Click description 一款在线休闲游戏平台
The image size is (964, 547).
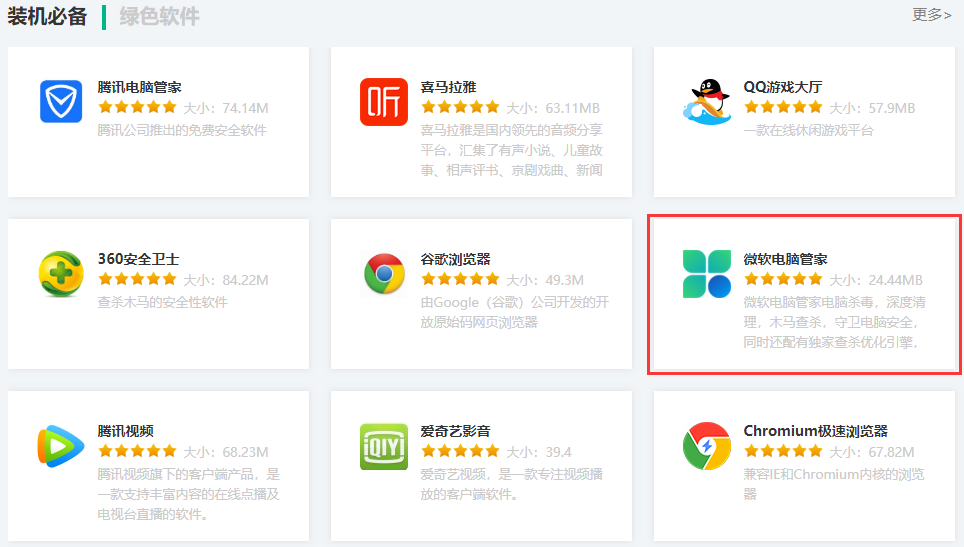pos(808,130)
